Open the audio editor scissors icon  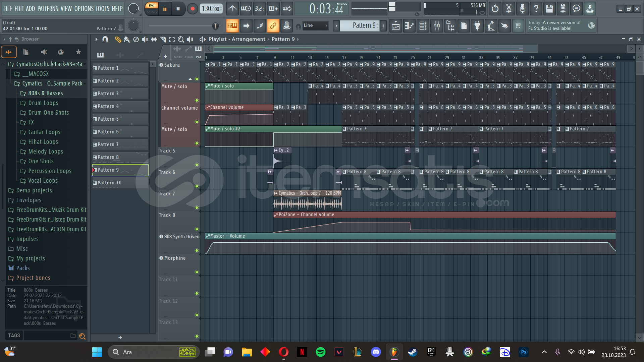pos(509,9)
